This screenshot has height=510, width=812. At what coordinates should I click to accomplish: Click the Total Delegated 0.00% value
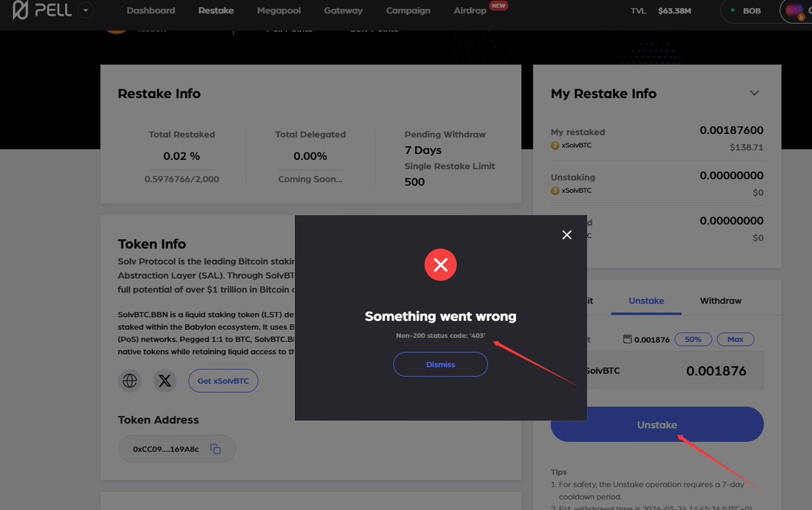point(311,156)
